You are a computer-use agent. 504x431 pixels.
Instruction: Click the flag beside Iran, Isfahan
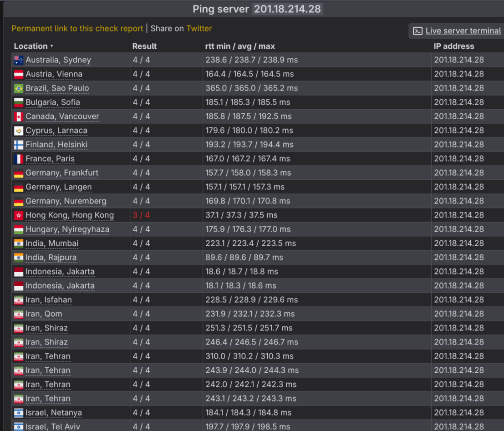[19, 300]
